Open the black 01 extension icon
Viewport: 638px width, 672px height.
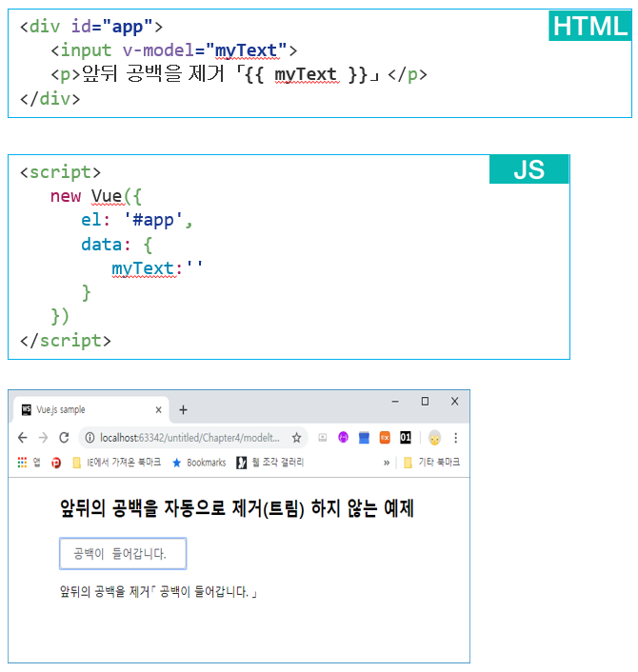(406, 438)
